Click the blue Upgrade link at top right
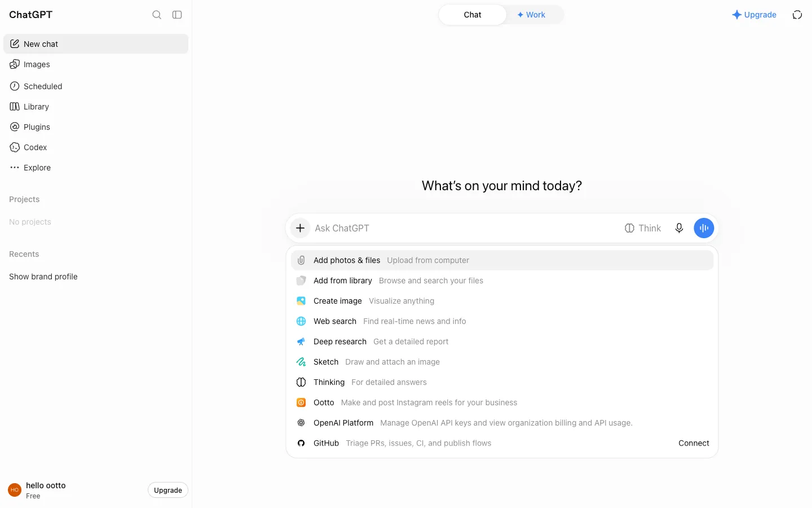Image resolution: width=812 pixels, height=508 pixels. [x=754, y=15]
